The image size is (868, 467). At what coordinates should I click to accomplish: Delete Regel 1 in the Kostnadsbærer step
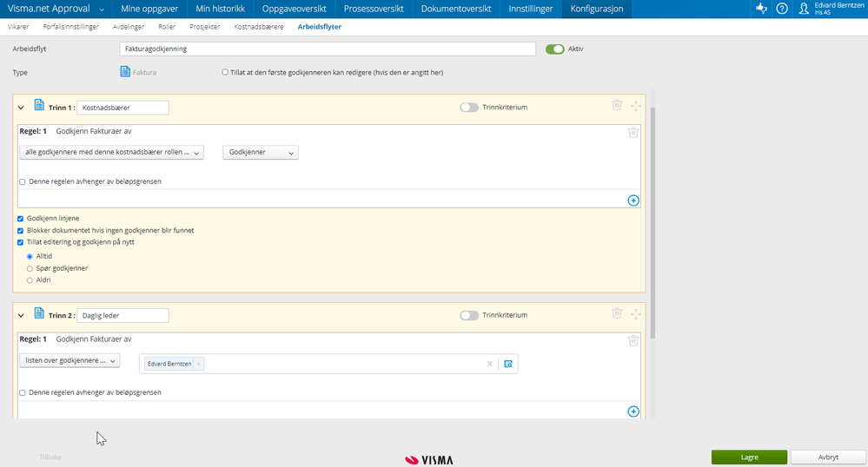click(x=633, y=133)
